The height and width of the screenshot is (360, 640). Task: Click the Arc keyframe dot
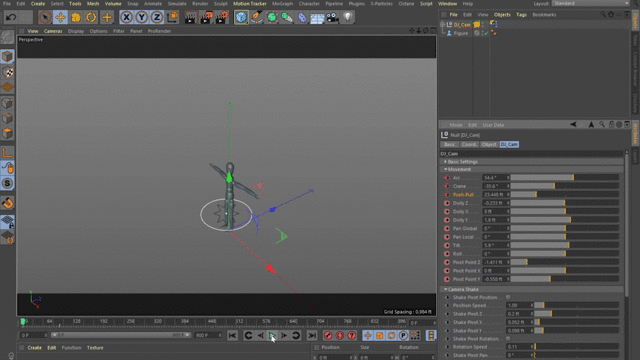coord(447,178)
